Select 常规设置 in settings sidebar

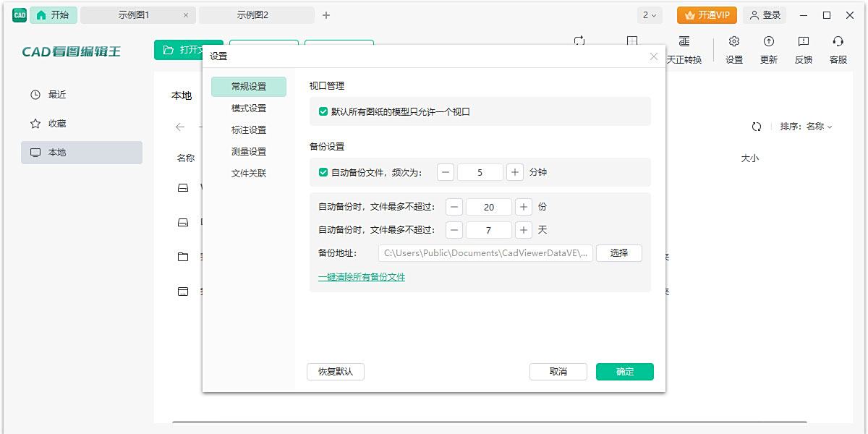249,87
